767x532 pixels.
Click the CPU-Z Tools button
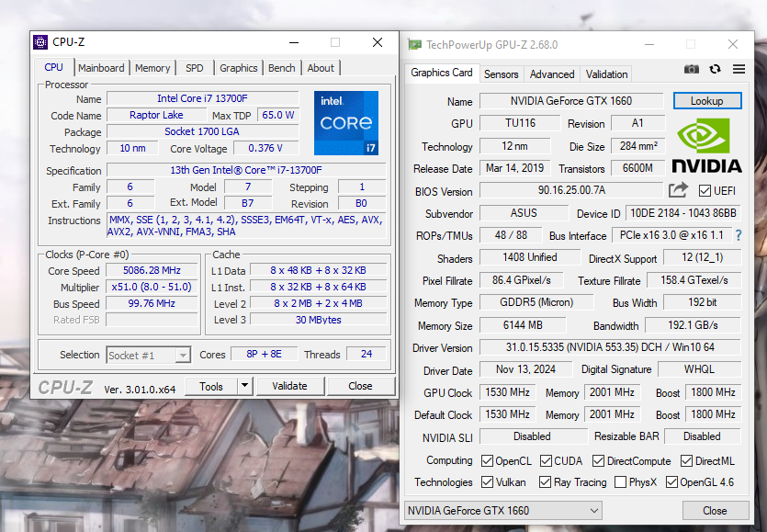click(211, 386)
